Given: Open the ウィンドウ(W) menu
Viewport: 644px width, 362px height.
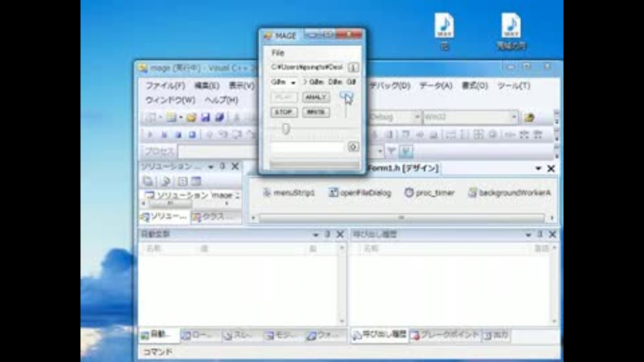Looking at the screenshot, I should point(170,100).
